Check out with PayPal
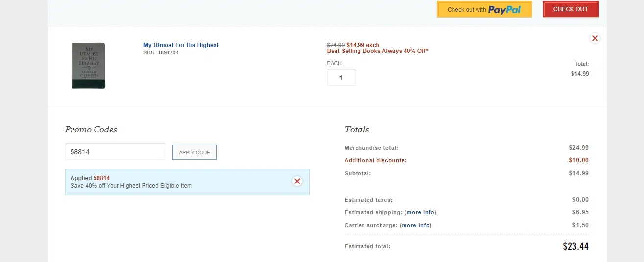 [x=484, y=10]
